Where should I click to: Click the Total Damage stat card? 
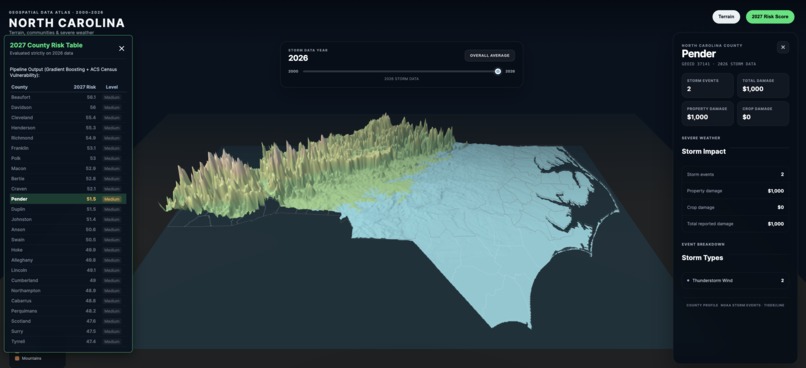763,85
